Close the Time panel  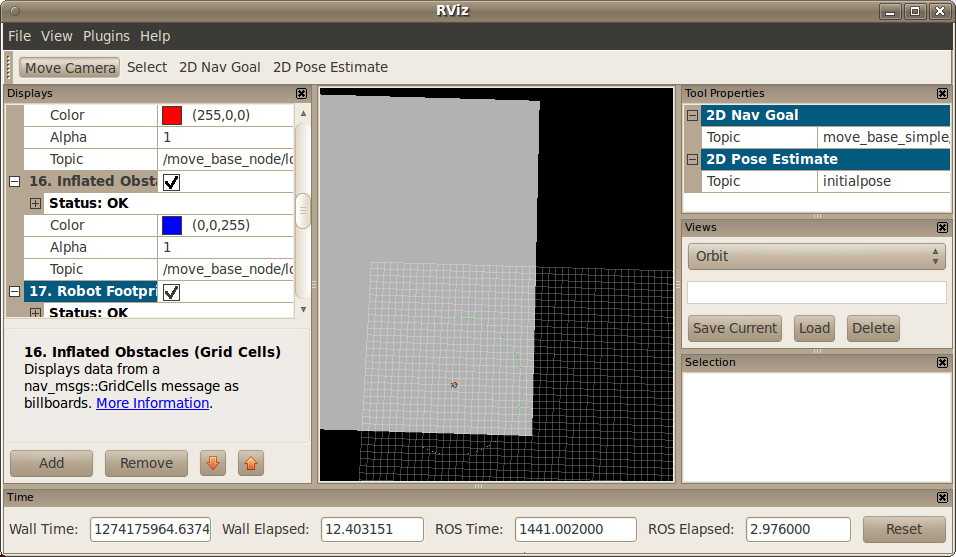tap(942, 497)
